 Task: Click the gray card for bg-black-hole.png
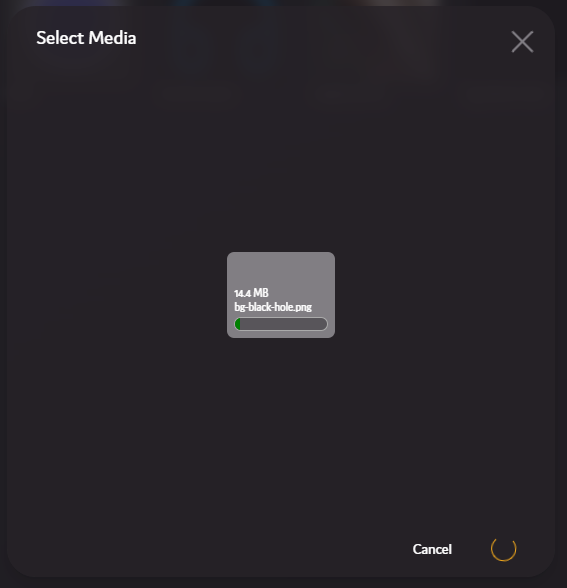281,295
